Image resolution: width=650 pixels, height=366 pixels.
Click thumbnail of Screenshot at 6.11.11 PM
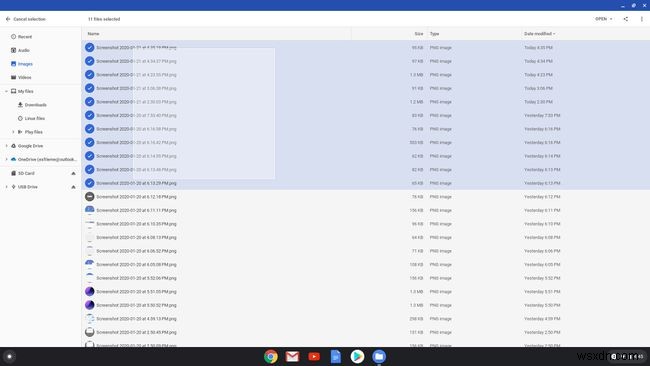(90, 211)
